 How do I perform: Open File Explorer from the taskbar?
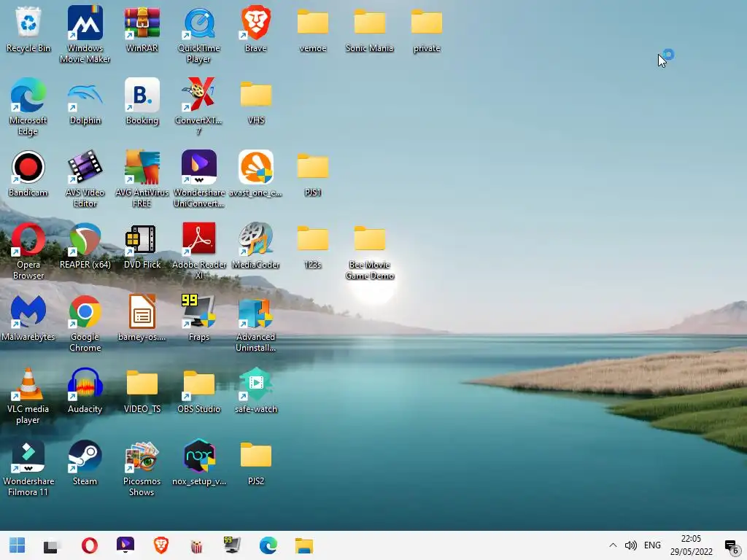tap(303, 545)
